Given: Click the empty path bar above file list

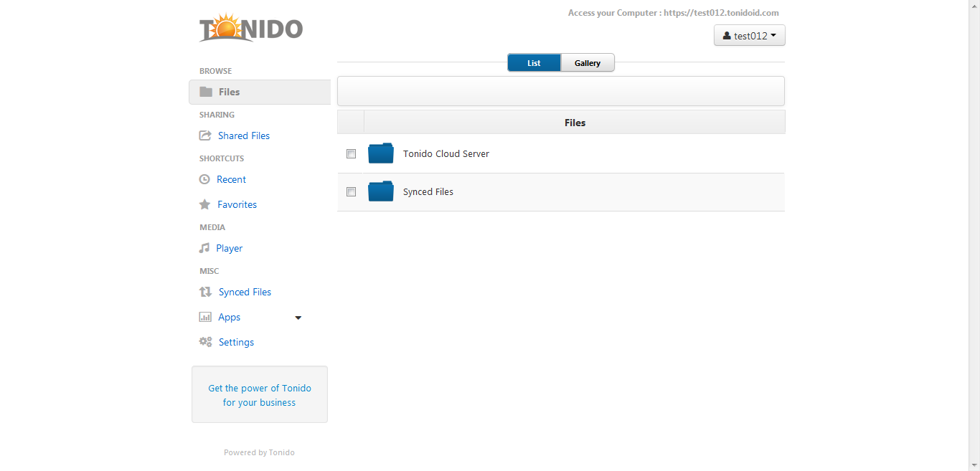Looking at the screenshot, I should (561, 91).
